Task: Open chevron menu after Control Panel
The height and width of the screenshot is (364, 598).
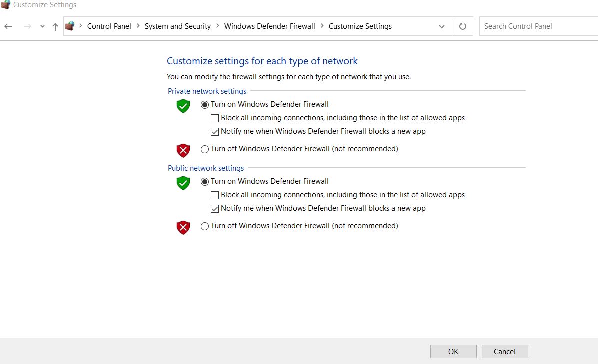Action: [x=138, y=26]
